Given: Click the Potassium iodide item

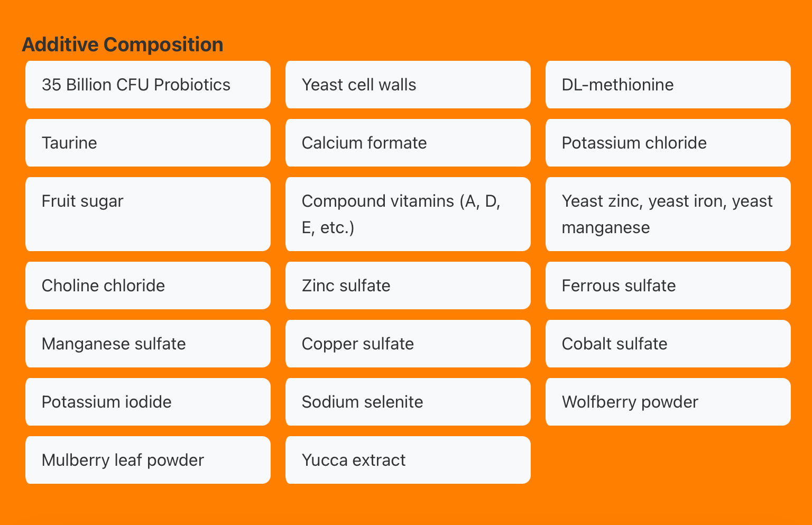Looking at the screenshot, I should click(x=147, y=402).
